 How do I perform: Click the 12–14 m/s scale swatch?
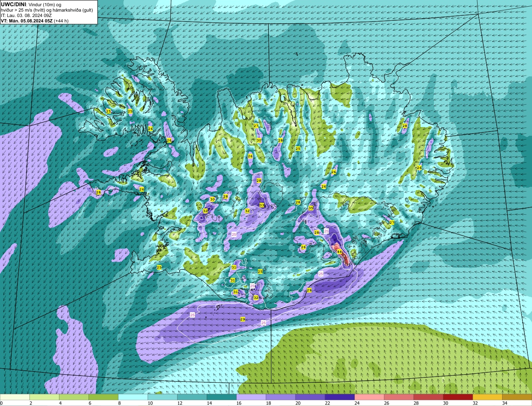click(x=192, y=397)
